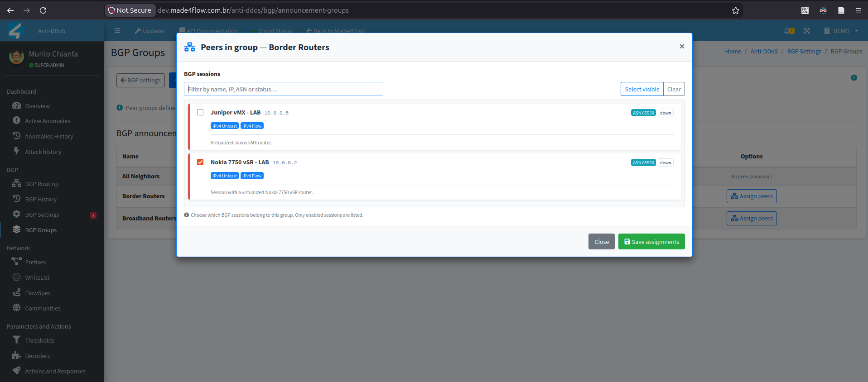Click the BGP Groups layers icon

(x=17, y=229)
